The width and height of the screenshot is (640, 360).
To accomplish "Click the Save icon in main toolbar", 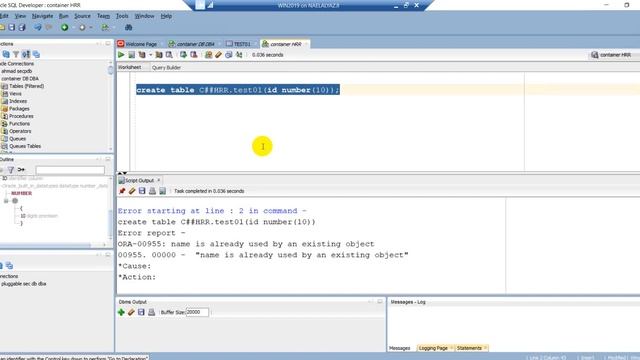I will 12,27.
